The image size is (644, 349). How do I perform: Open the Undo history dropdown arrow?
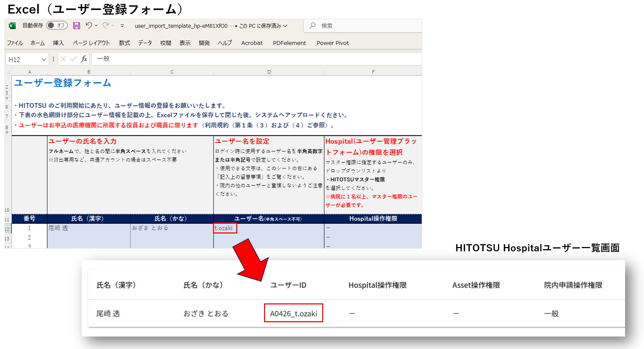[x=96, y=26]
